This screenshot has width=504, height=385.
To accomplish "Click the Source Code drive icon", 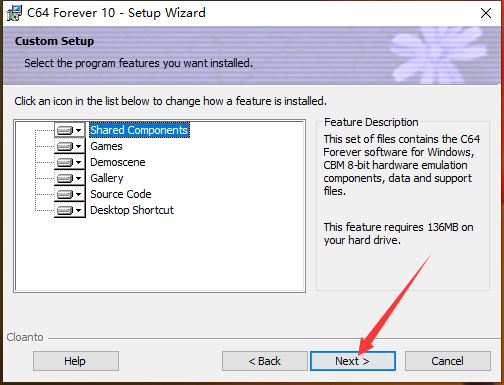I will 65,194.
